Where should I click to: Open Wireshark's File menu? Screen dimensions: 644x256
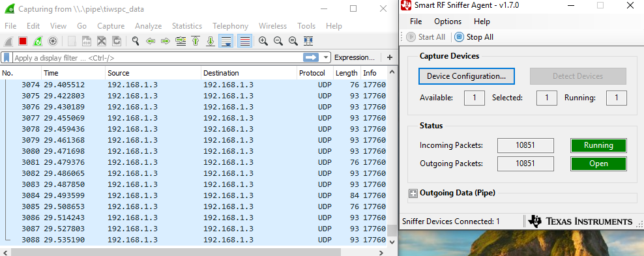tap(10, 26)
